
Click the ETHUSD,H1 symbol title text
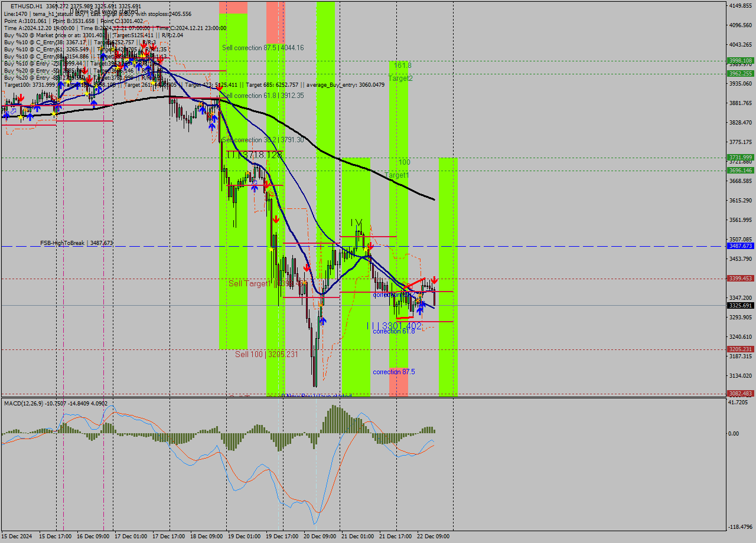26,6
